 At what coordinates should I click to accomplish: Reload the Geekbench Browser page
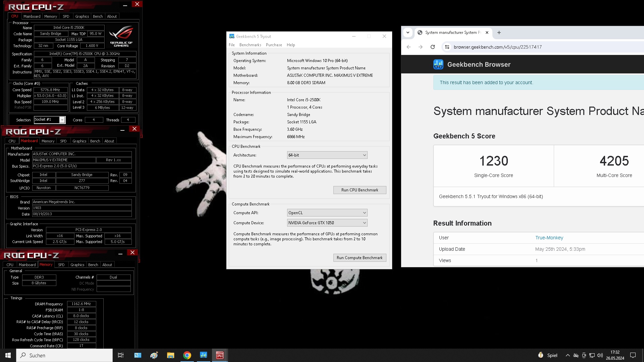(433, 47)
